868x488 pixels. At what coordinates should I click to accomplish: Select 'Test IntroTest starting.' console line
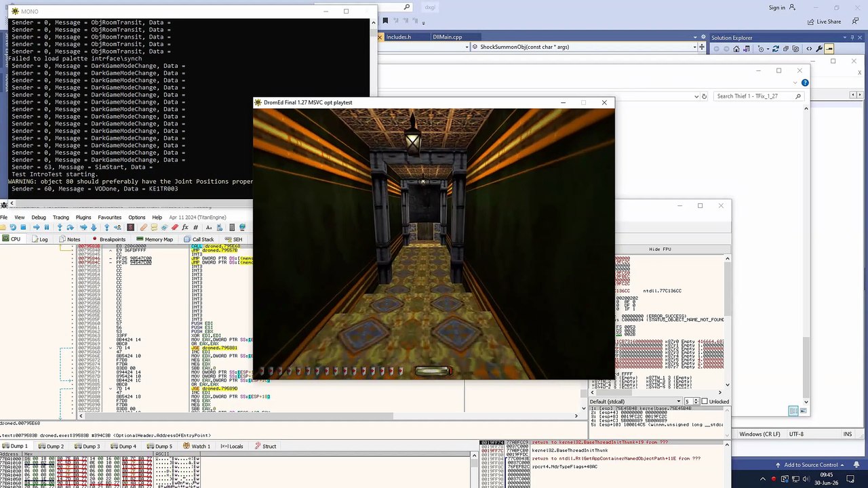coord(55,174)
